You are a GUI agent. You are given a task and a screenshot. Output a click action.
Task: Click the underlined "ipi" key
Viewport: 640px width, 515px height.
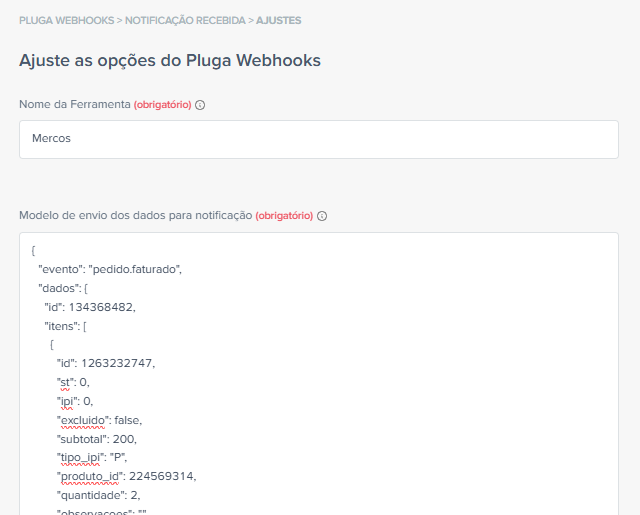click(67, 402)
